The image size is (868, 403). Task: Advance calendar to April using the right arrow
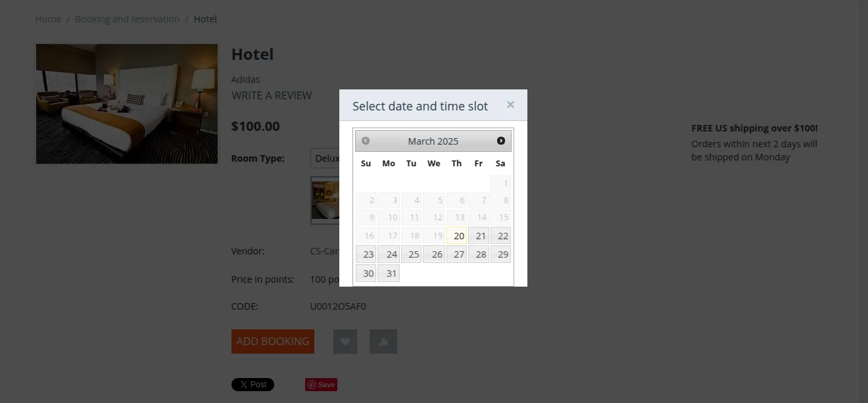[x=500, y=140]
